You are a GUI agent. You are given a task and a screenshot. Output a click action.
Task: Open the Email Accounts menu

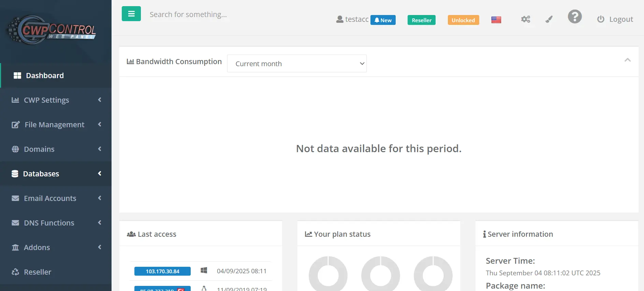[x=56, y=198]
